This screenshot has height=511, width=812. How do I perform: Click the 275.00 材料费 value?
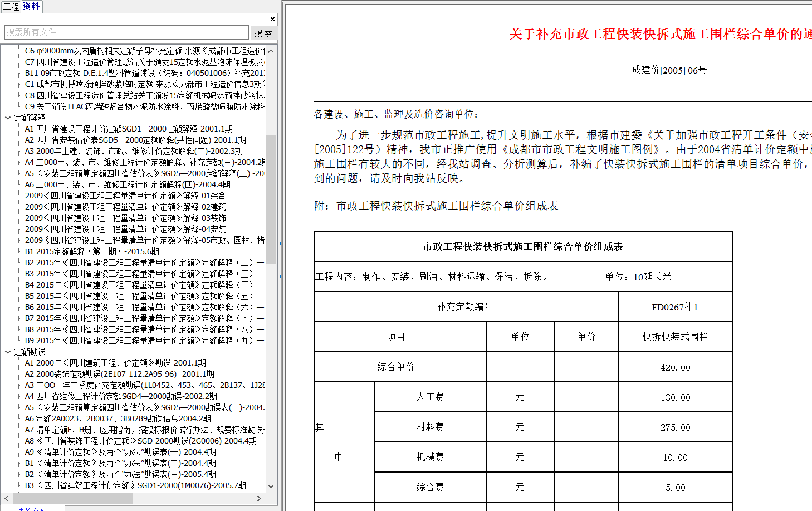675,427
